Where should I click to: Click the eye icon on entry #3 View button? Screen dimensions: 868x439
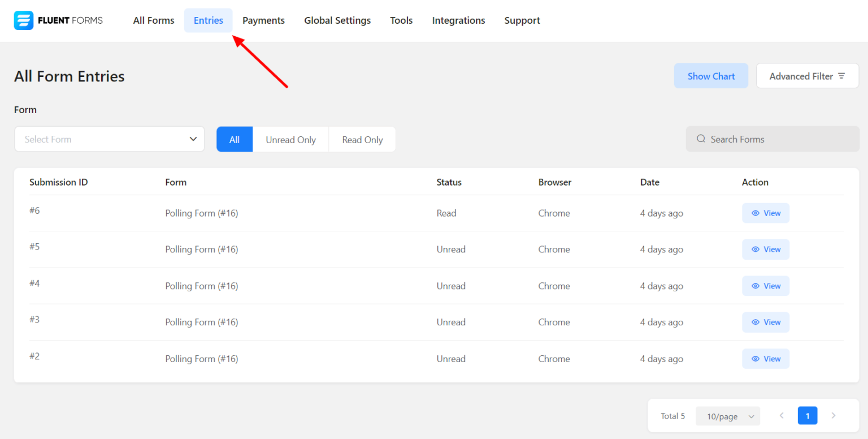[x=756, y=322]
